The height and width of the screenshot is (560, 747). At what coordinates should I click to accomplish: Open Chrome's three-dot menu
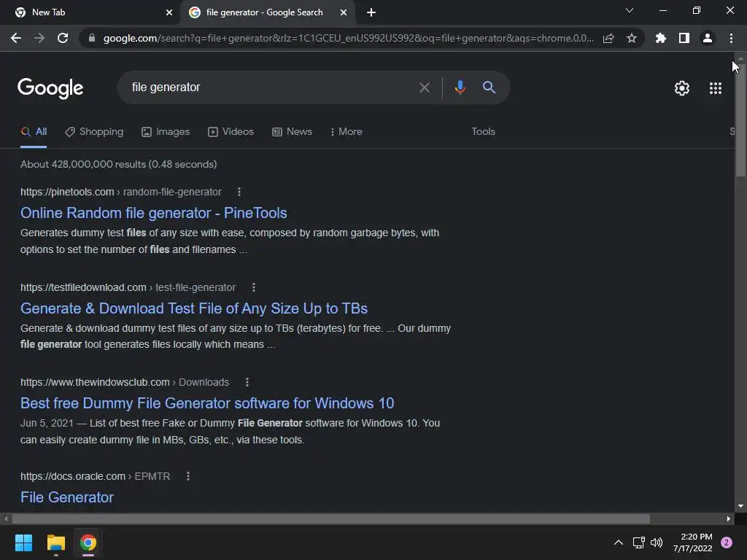(731, 38)
